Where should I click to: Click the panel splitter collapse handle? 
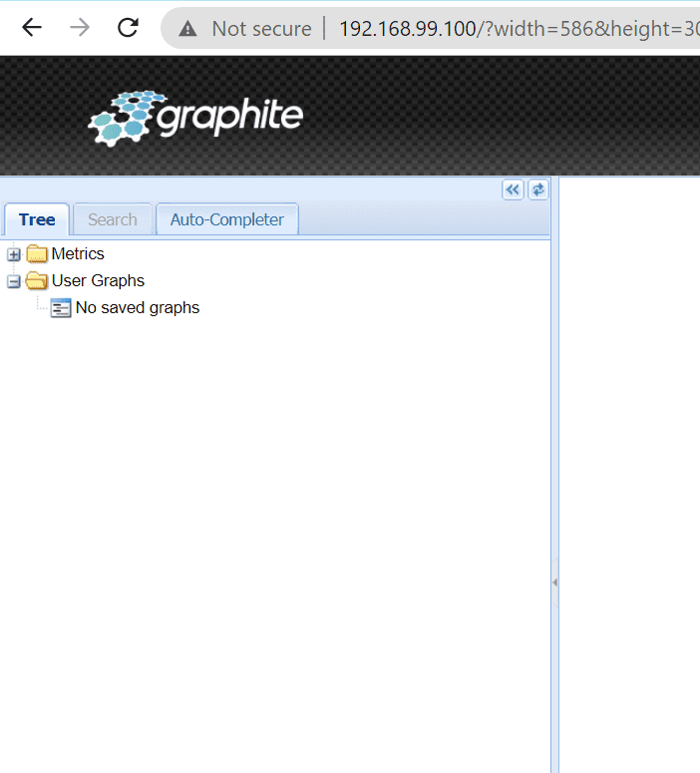[555, 582]
